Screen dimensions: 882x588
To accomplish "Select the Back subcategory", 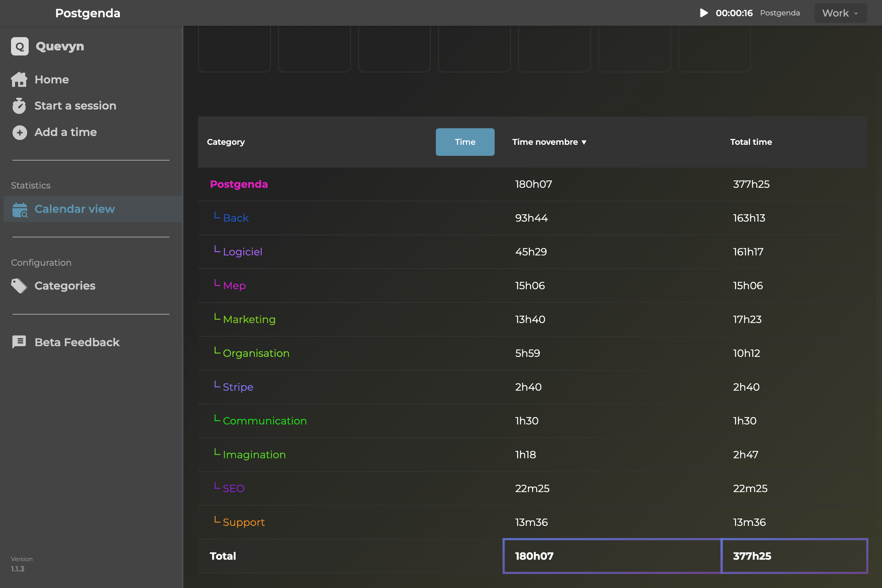I will pyautogui.click(x=236, y=218).
